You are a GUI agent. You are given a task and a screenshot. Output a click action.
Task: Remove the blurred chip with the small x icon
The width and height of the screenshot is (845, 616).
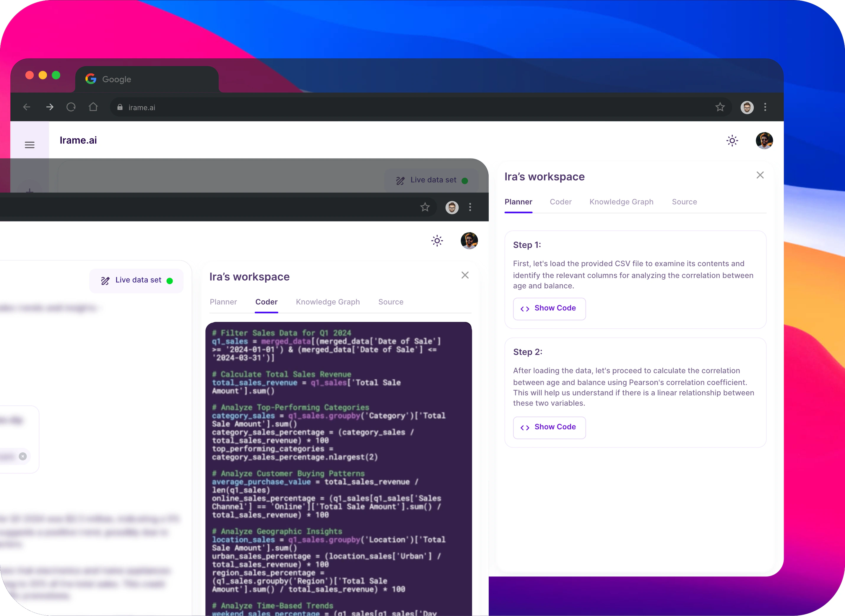(23, 457)
